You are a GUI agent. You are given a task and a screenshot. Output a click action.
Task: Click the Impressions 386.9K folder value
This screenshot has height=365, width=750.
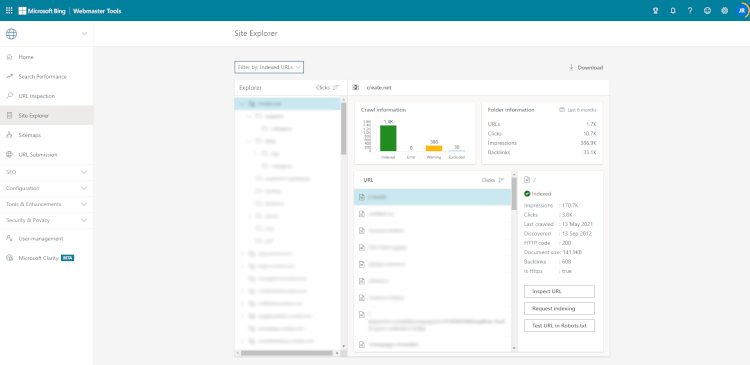click(589, 143)
